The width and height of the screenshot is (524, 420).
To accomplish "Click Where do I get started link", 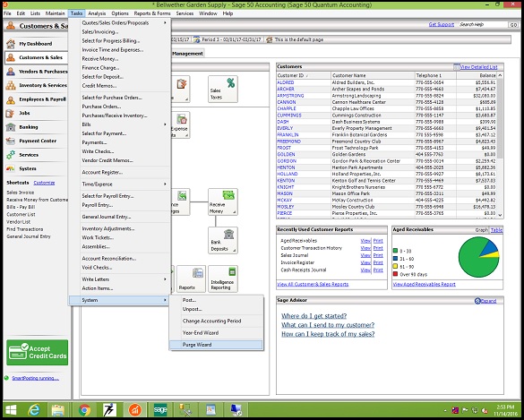I will click(314, 316).
